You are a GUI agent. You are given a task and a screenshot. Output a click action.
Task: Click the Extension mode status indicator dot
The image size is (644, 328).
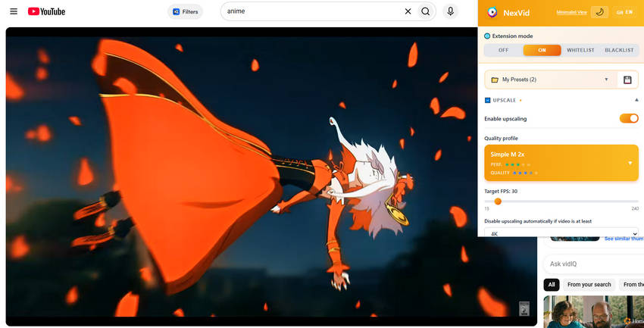[x=487, y=36]
